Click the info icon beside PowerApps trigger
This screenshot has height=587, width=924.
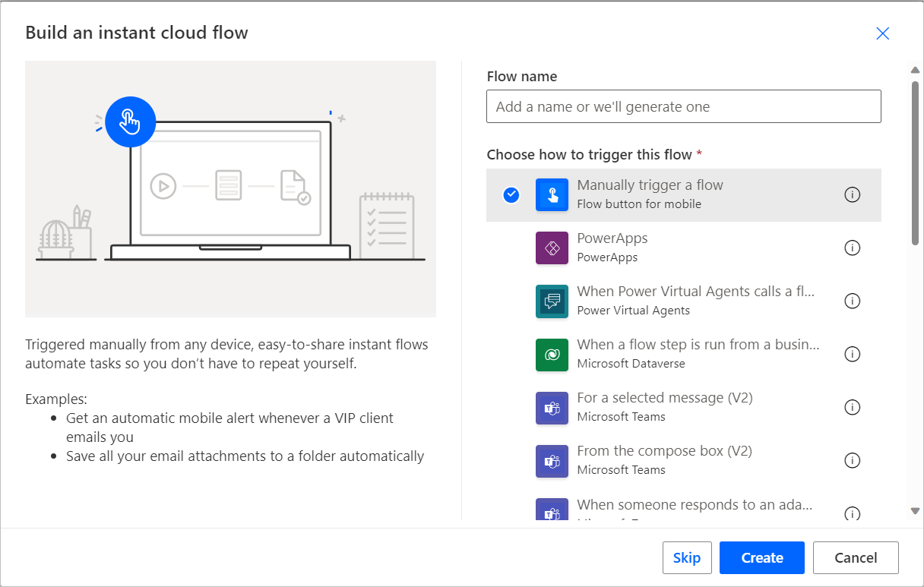853,248
